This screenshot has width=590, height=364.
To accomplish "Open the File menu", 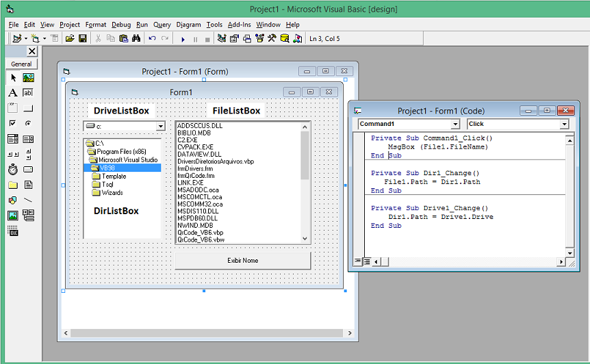I will [x=14, y=25].
